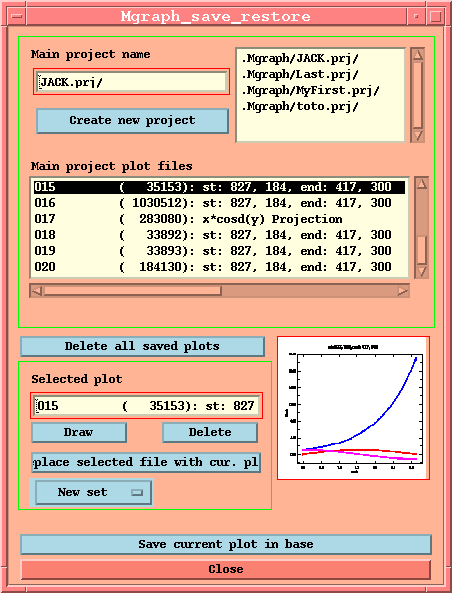Click Create new project button

[132, 121]
